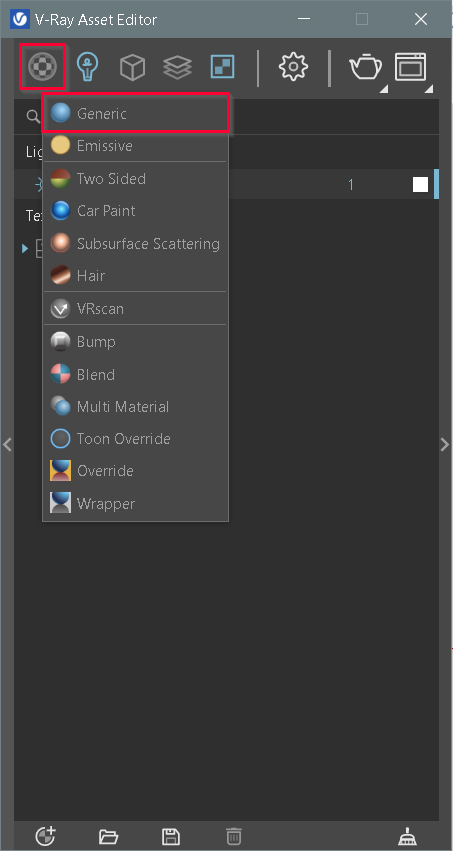Expand the left side panel arrow

point(7,444)
